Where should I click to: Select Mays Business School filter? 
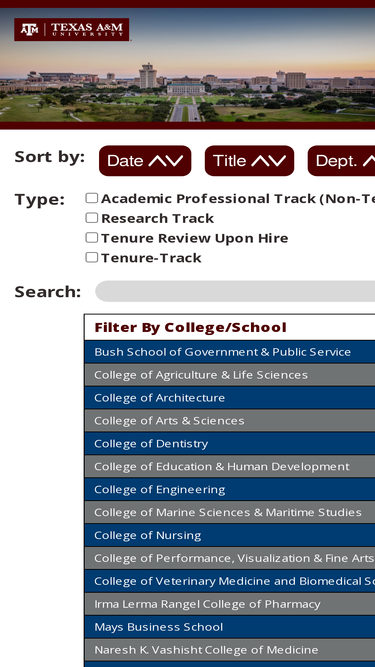tap(230, 627)
